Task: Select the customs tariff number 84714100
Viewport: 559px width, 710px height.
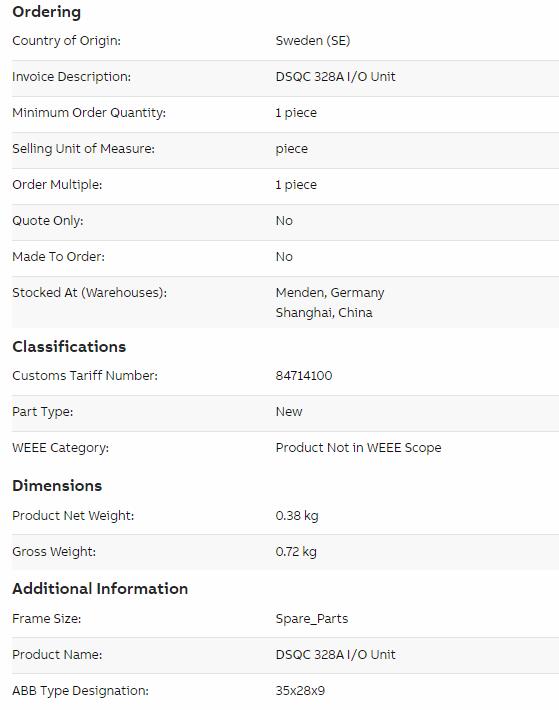Action: click(304, 375)
